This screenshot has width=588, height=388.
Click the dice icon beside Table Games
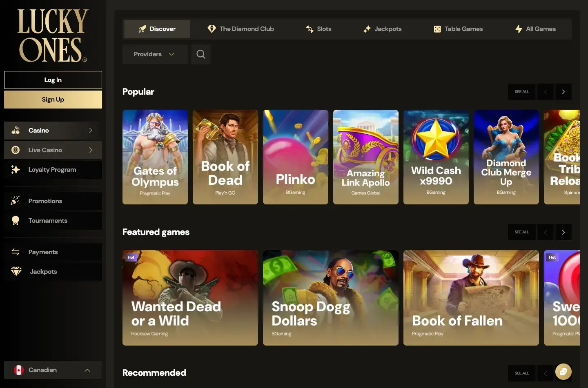[437, 29]
